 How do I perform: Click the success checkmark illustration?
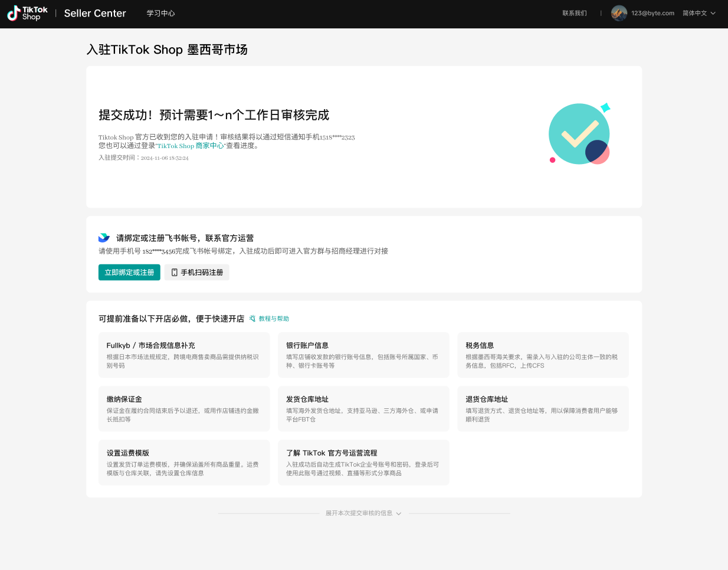point(579,133)
